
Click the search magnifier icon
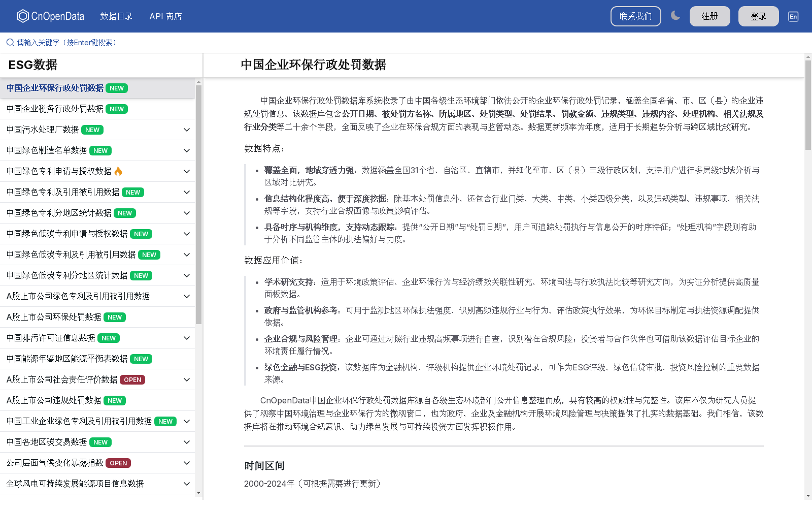(10, 43)
